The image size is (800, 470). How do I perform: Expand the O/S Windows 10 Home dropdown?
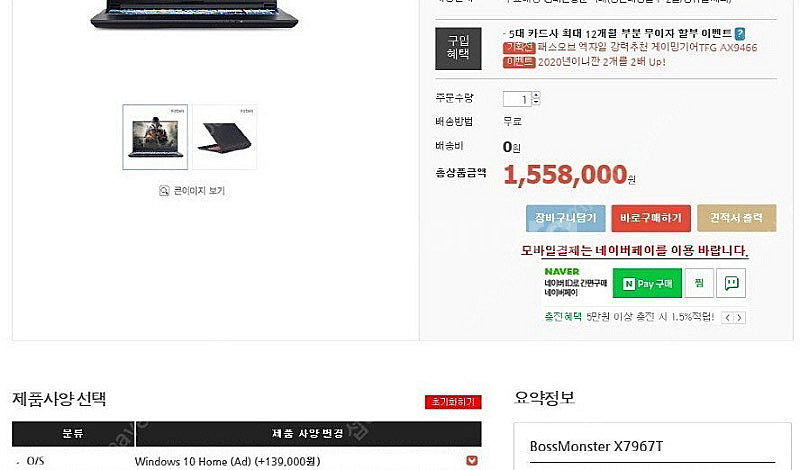472,461
